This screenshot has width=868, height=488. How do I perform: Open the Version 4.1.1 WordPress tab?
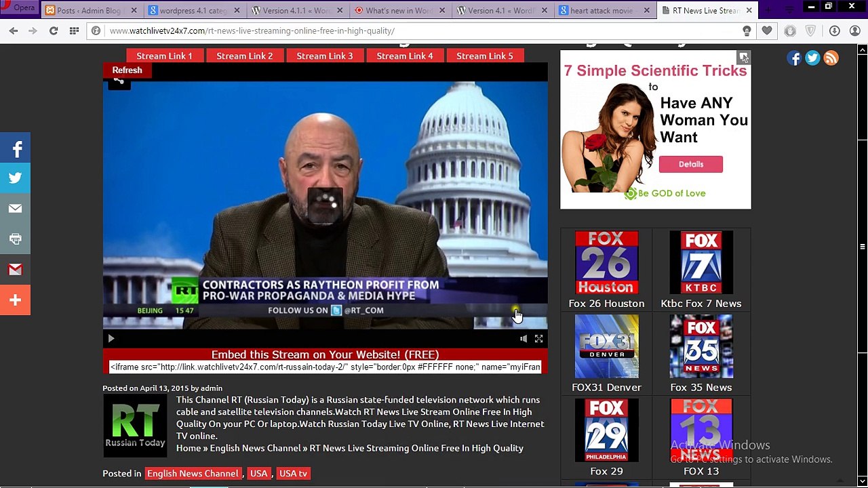pos(296,10)
